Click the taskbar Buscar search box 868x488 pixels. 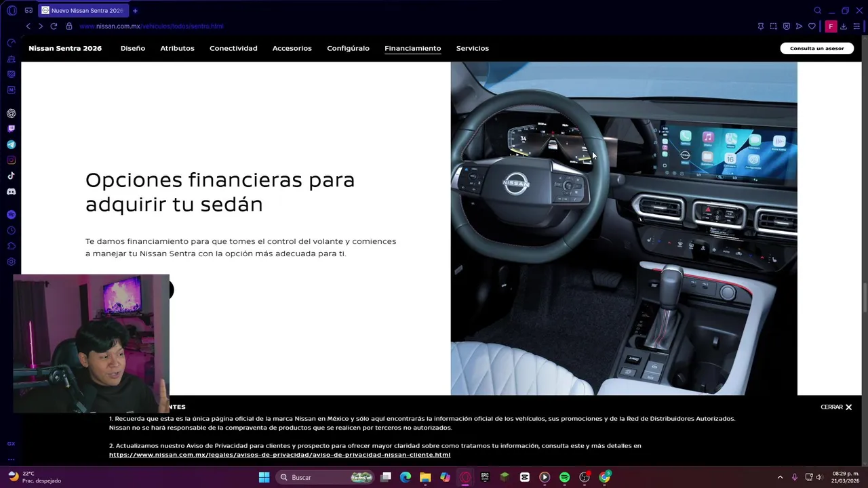[x=325, y=477]
